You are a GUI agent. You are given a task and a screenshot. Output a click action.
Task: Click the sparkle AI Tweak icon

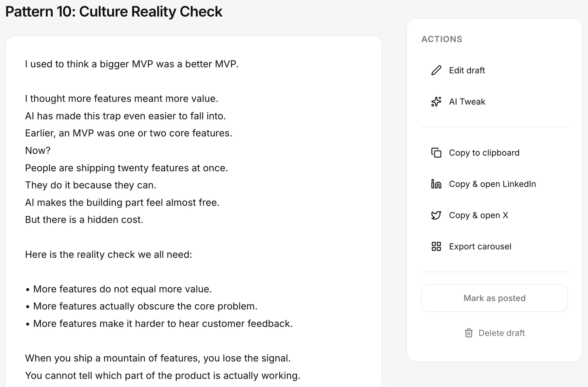436,102
